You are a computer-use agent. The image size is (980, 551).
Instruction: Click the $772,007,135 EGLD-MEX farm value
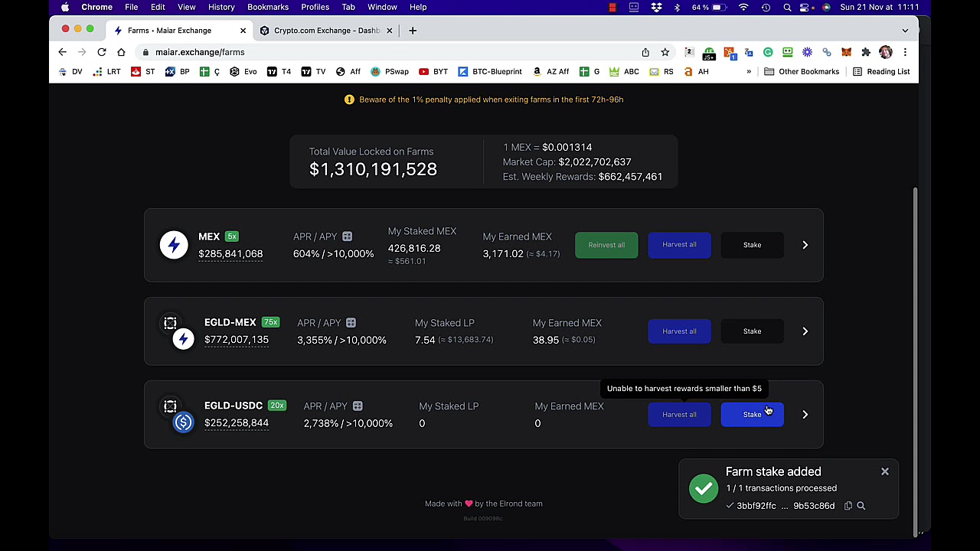click(237, 340)
